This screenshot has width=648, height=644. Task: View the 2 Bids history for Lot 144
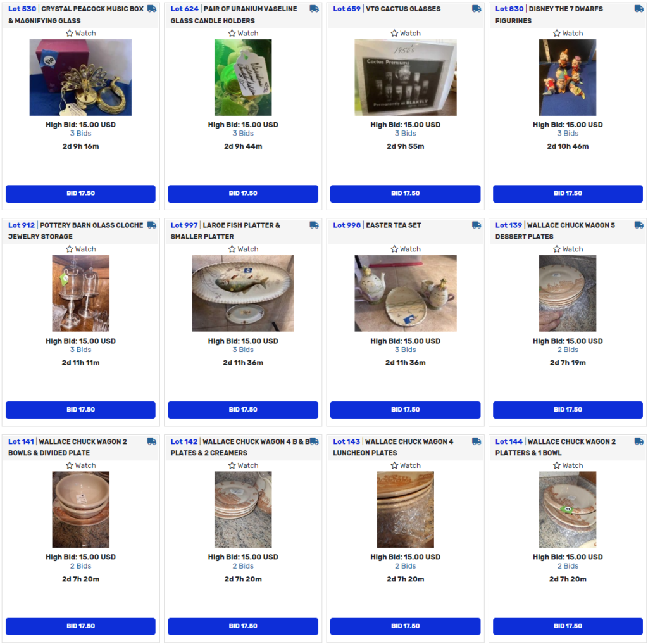568,566
